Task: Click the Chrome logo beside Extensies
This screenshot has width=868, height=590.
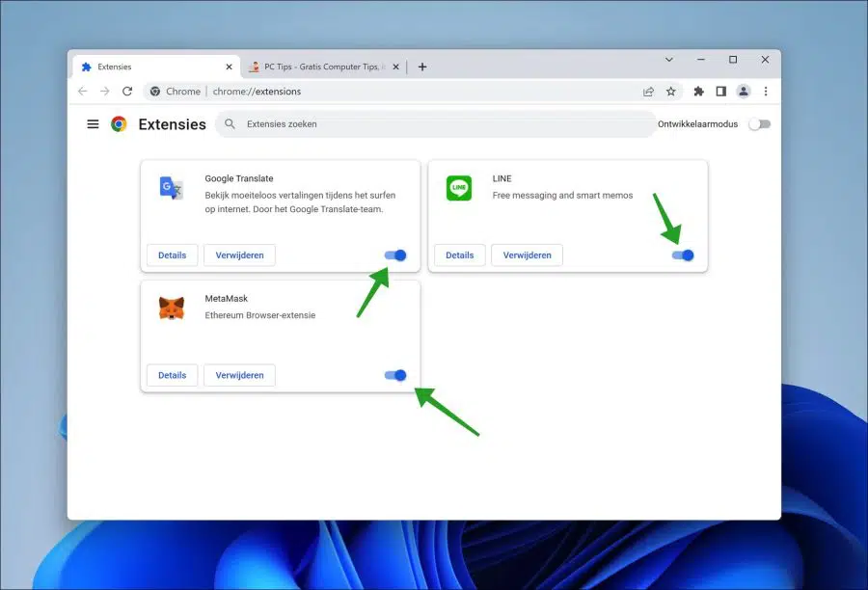Action: point(119,124)
